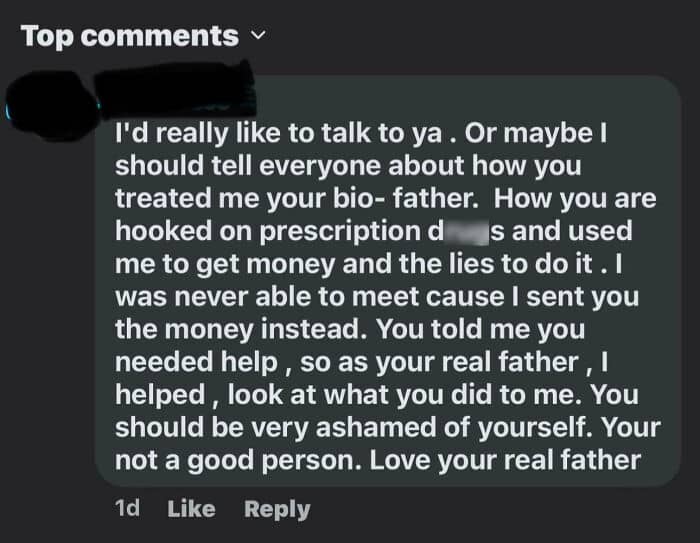Click the chevron beside Top comments
Viewport: 700px width, 543px height.
pos(259,38)
